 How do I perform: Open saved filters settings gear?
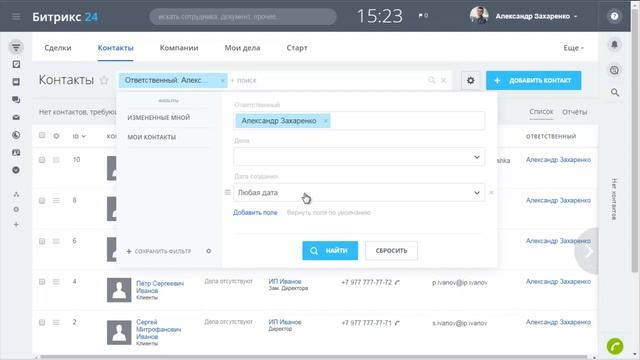click(x=209, y=251)
